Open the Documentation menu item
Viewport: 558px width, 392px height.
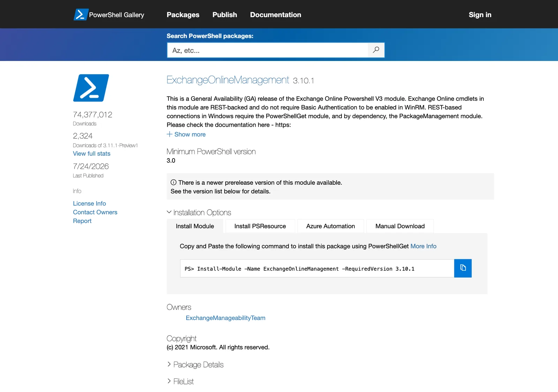pos(276,15)
